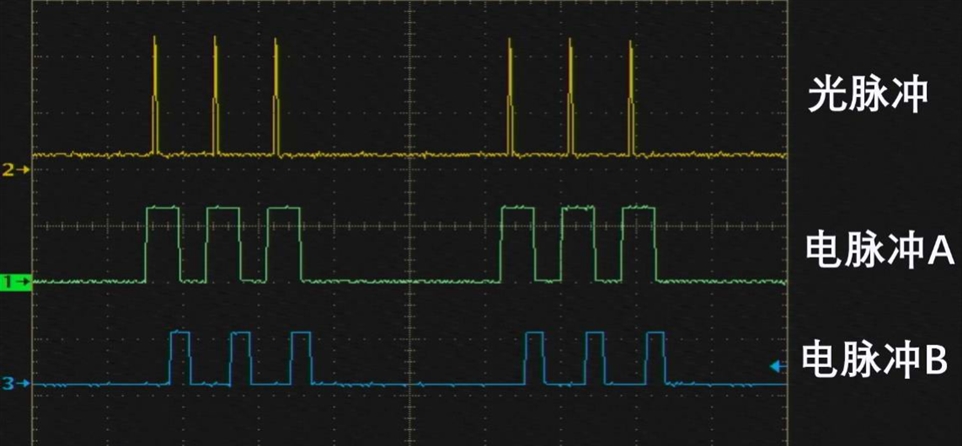This screenshot has width=962, height=446.
Task: Select the green channel 1 ground marker
Action: (15, 283)
